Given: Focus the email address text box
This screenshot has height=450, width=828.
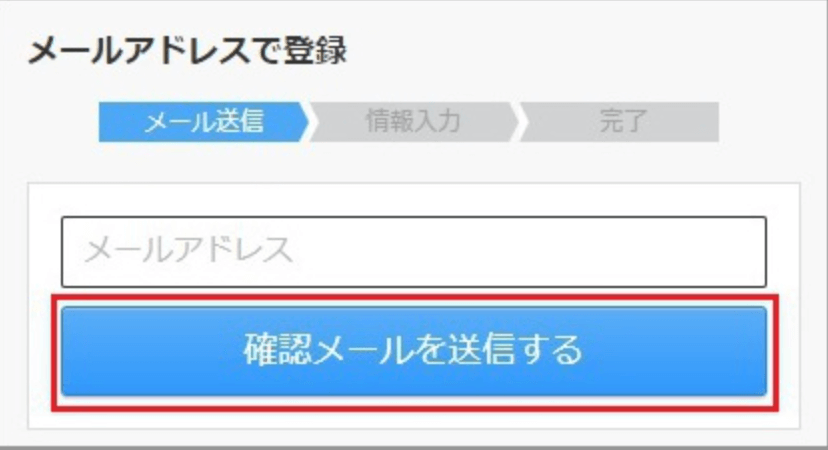Looking at the screenshot, I should 413,251.
